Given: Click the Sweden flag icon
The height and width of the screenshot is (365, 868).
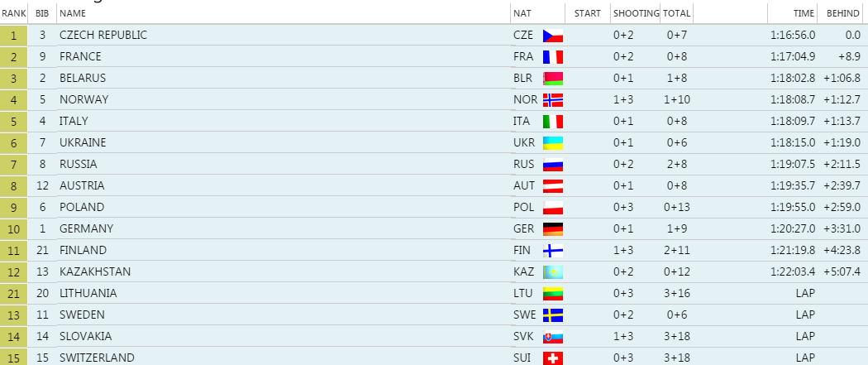Looking at the screenshot, I should point(552,315).
